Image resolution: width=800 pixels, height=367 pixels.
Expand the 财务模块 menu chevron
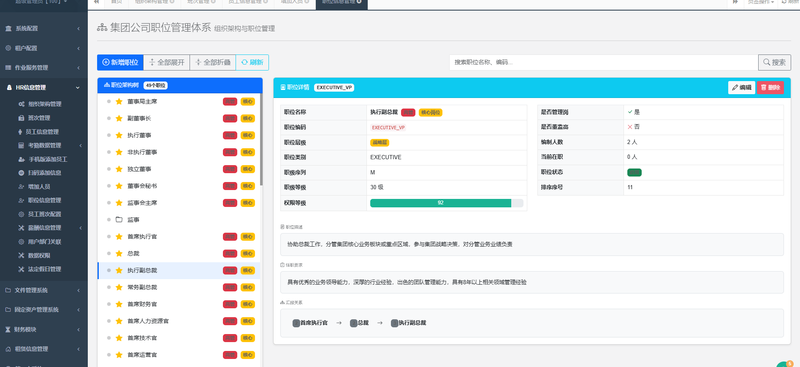78,329
